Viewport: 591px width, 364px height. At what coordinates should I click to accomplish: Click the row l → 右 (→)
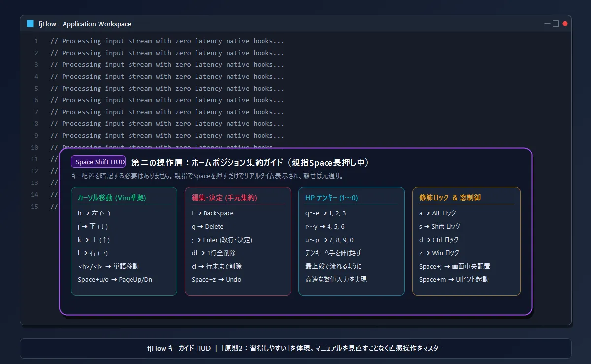click(x=93, y=253)
